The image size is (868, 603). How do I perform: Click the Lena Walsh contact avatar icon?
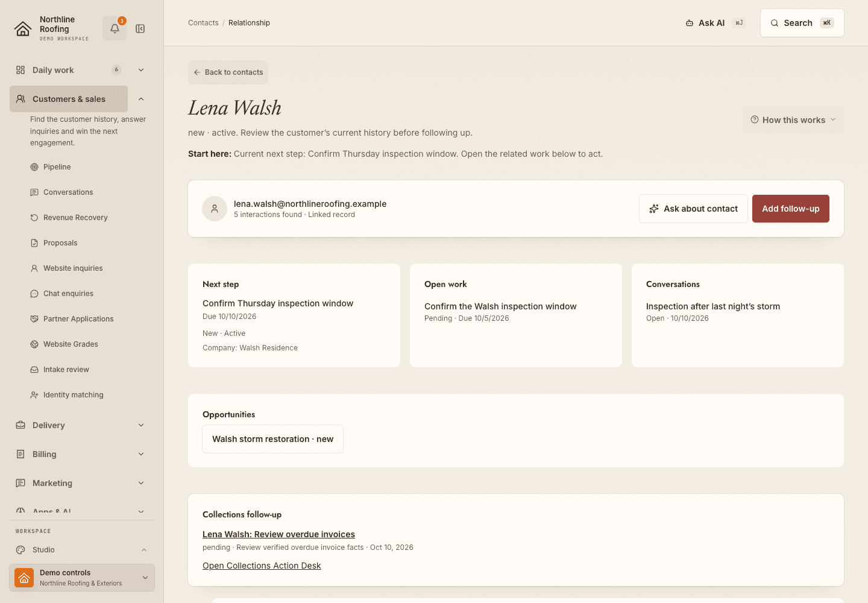pos(215,209)
